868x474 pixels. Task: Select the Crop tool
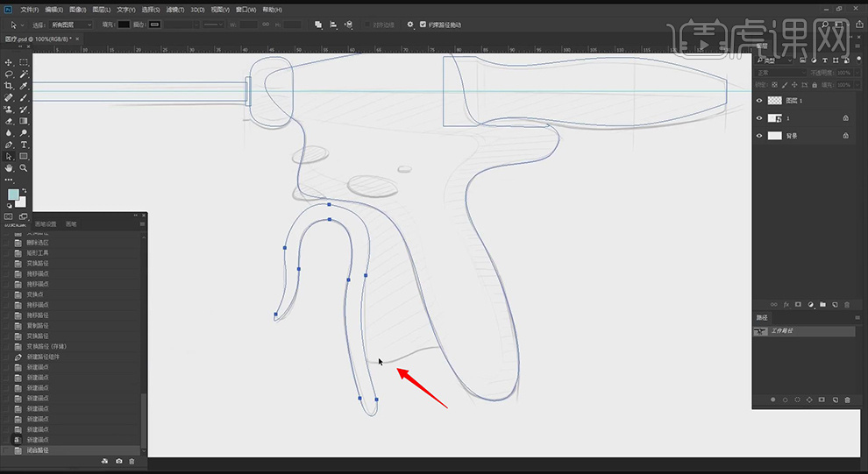click(9, 86)
